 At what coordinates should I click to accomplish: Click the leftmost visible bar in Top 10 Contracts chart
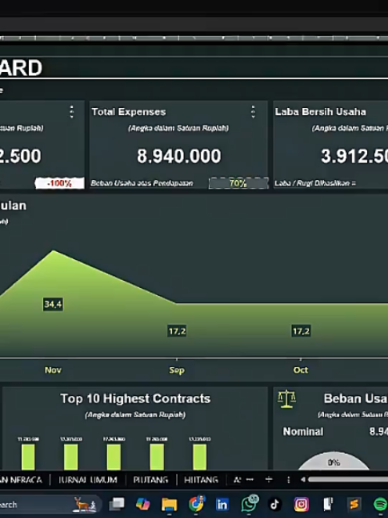(x=28, y=457)
